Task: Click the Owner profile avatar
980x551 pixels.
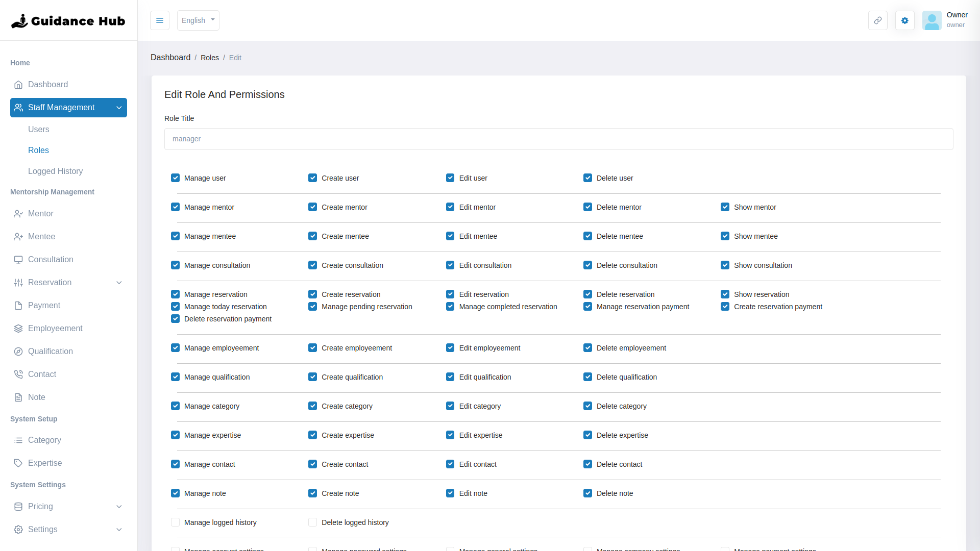Action: click(932, 20)
